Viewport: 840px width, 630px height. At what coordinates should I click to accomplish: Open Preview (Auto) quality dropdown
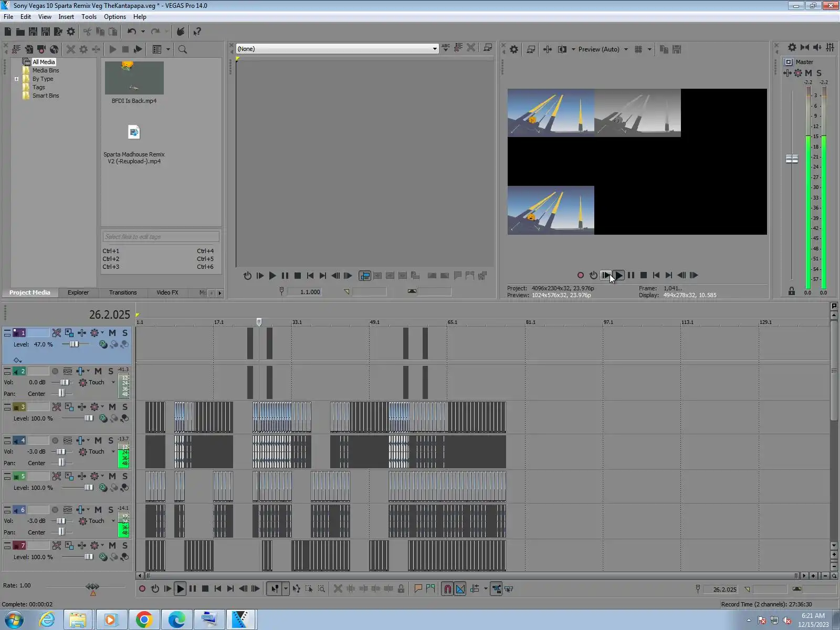tap(626, 49)
